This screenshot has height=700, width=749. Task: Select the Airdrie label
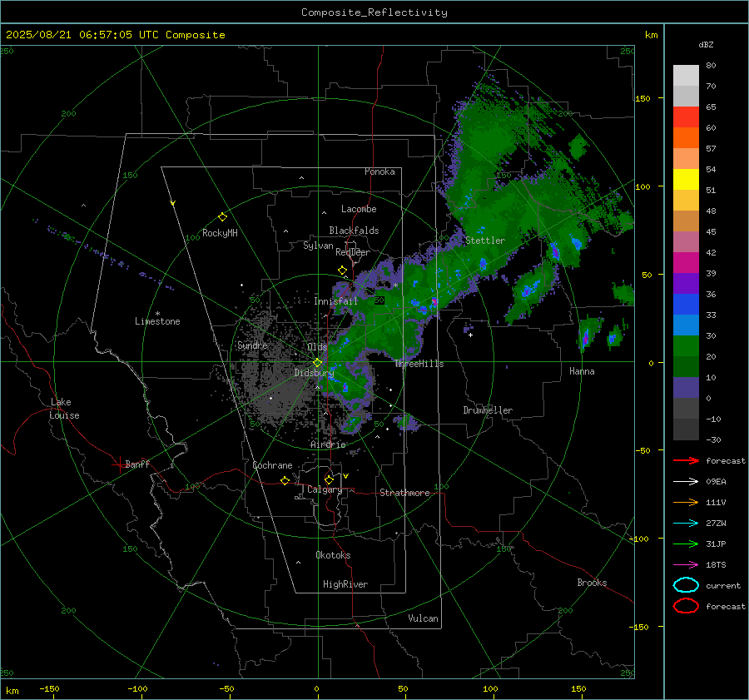point(328,444)
